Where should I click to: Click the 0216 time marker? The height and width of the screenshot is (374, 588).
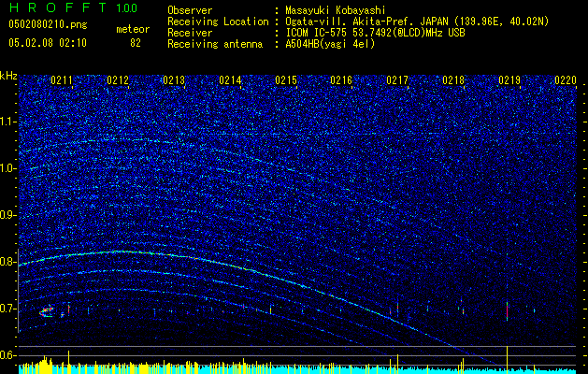coord(341,80)
